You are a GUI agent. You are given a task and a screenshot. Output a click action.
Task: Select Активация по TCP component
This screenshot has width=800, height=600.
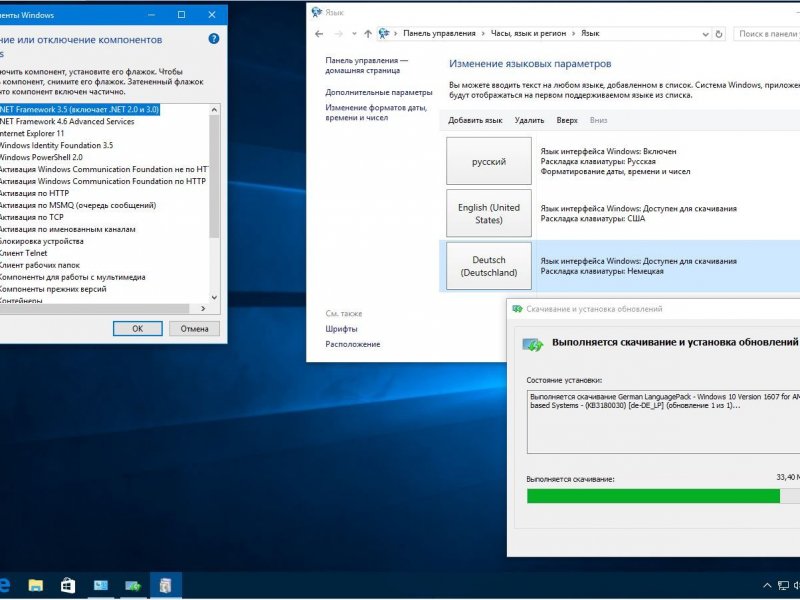pyautogui.click(x=32, y=217)
